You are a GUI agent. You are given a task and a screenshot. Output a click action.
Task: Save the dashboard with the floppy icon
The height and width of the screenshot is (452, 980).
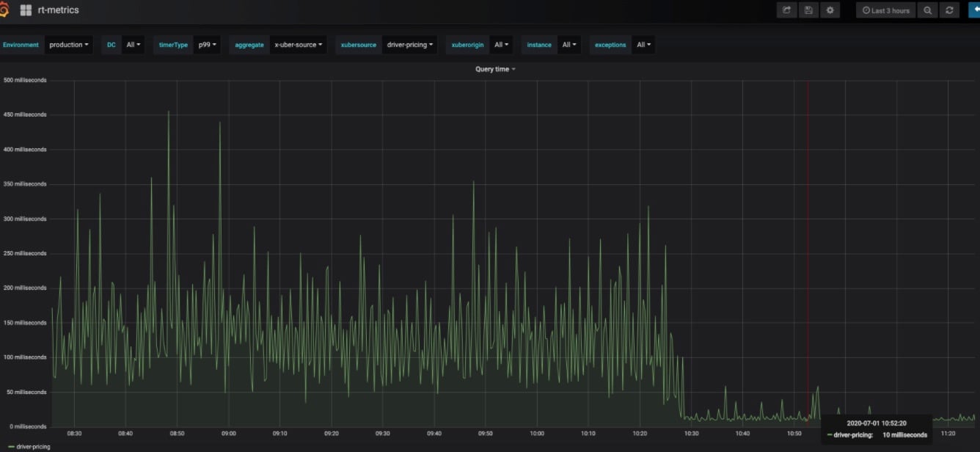808,10
